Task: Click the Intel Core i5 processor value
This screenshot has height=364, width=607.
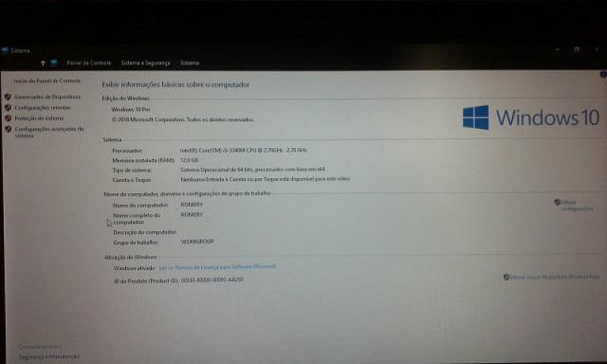Action: coord(244,149)
